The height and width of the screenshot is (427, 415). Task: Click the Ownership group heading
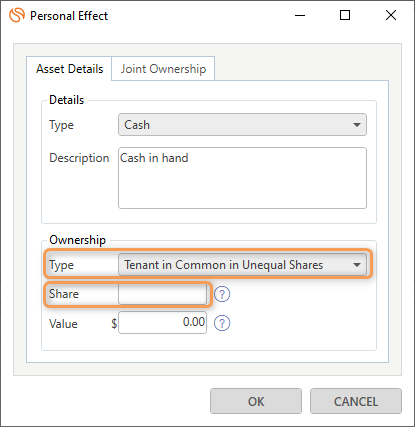(x=77, y=240)
